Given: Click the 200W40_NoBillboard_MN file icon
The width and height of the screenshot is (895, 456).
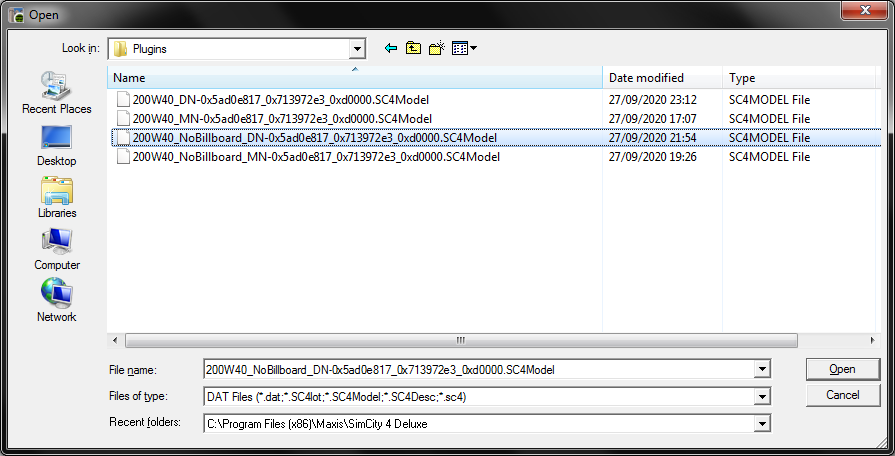Looking at the screenshot, I should 123,156.
